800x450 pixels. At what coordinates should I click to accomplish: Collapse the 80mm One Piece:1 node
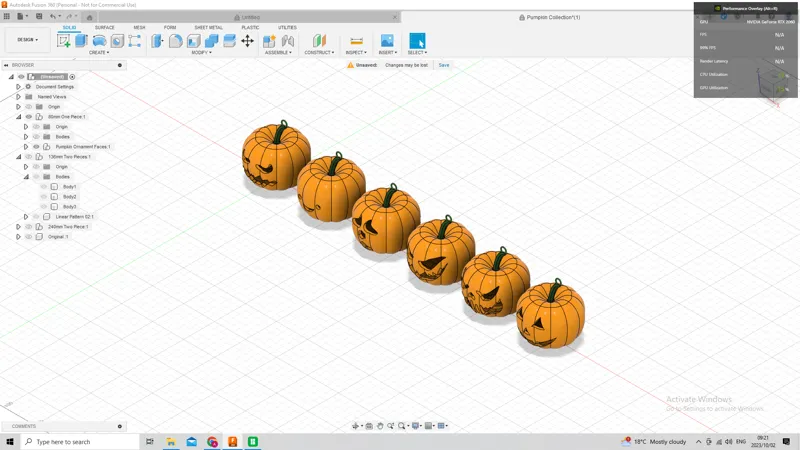click(x=18, y=117)
